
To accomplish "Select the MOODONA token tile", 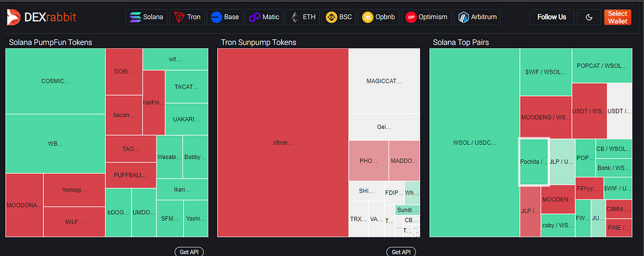I will tap(25, 205).
